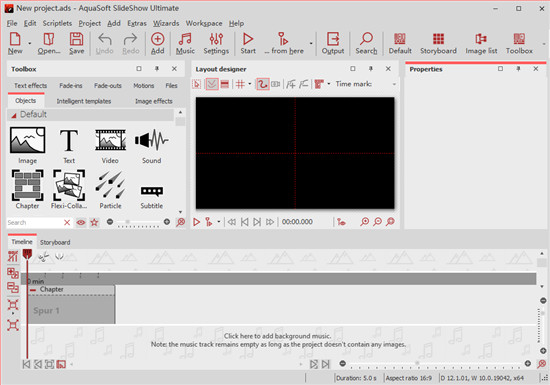This screenshot has width=550, height=385.
Task: Select the Image object in Toolbox
Action: [27, 146]
